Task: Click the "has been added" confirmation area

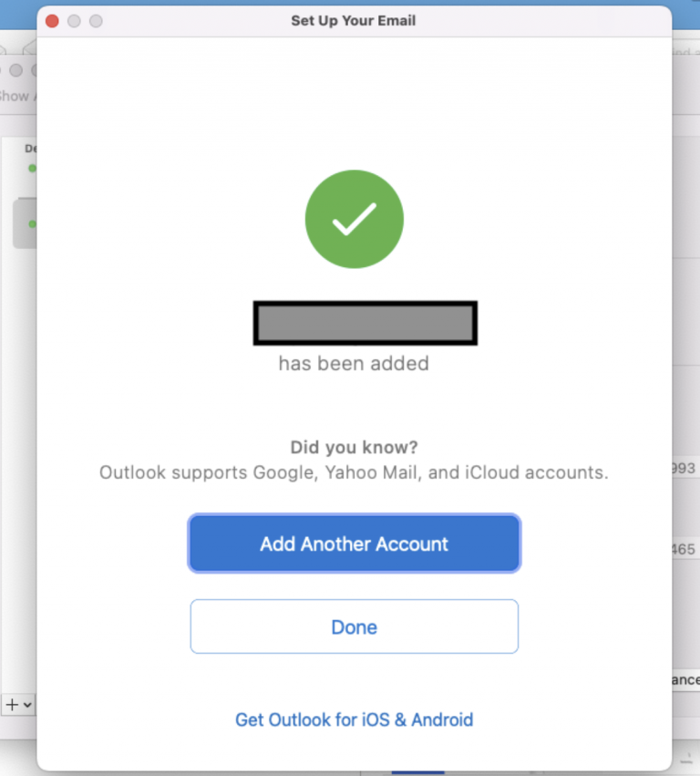Action: (x=353, y=363)
